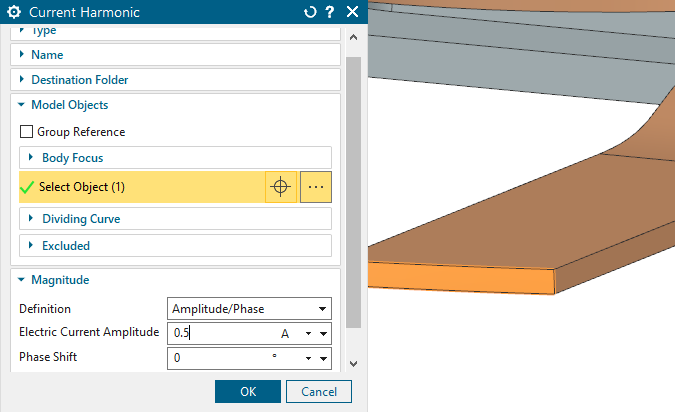Expand the Name section
675x412 pixels.
pyautogui.click(x=47, y=55)
